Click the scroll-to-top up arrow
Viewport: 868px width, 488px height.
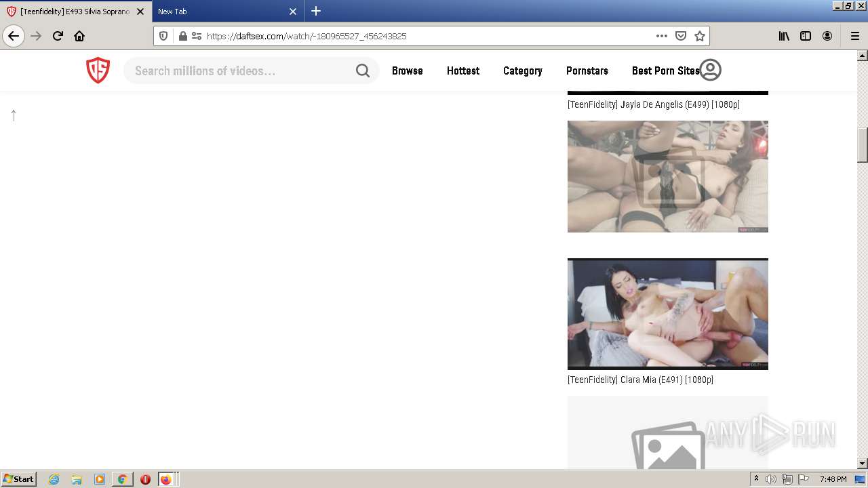pos(14,115)
